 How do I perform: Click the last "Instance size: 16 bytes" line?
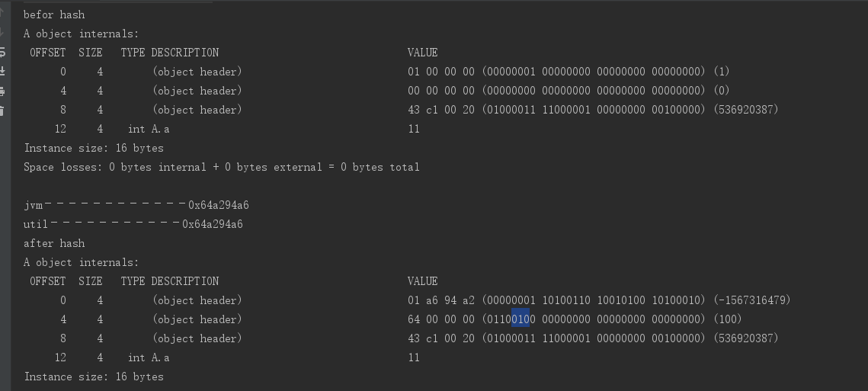coord(94,377)
